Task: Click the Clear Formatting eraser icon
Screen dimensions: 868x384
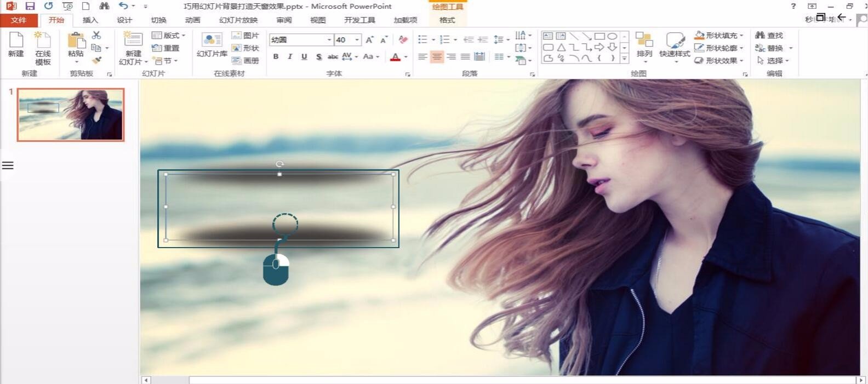Action: (403, 39)
